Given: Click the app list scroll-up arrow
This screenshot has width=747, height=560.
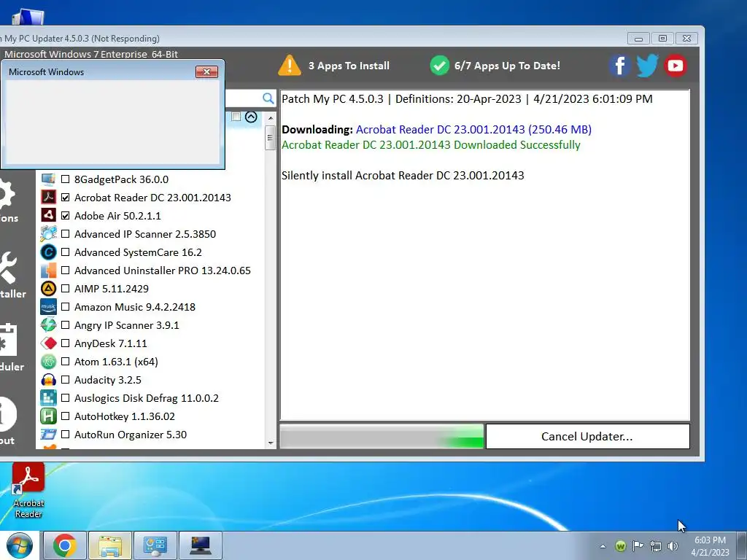Looking at the screenshot, I should click(271, 117).
